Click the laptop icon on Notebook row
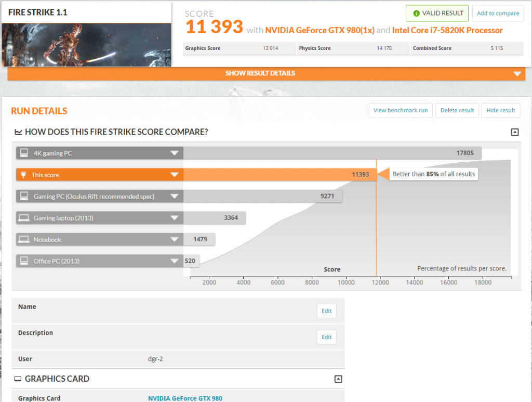The width and height of the screenshot is (532, 402). pos(24,239)
